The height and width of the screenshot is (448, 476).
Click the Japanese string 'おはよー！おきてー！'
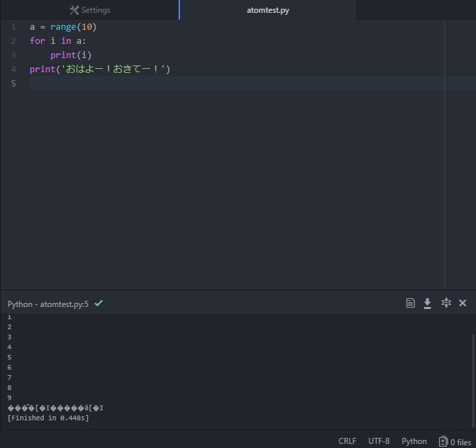(x=113, y=69)
